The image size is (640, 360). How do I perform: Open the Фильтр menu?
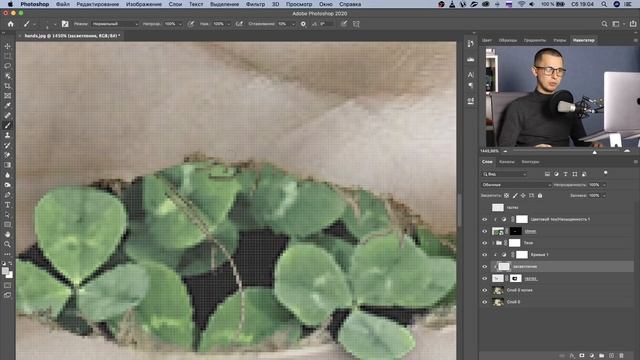tap(255, 4)
